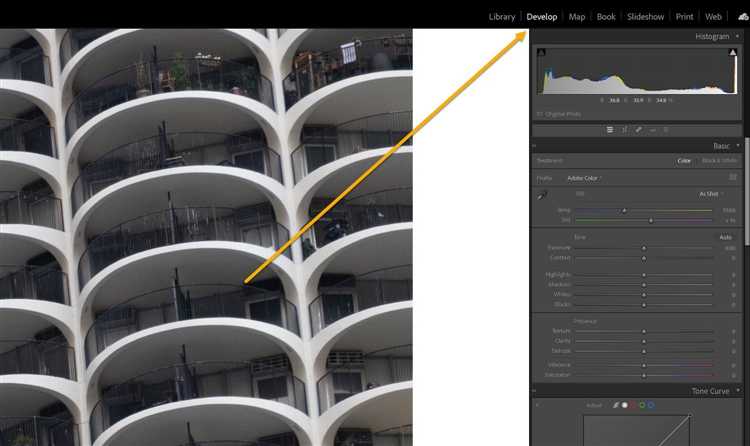Switch to the Library module
Image resolution: width=750 pixels, height=446 pixels.
pyautogui.click(x=501, y=17)
